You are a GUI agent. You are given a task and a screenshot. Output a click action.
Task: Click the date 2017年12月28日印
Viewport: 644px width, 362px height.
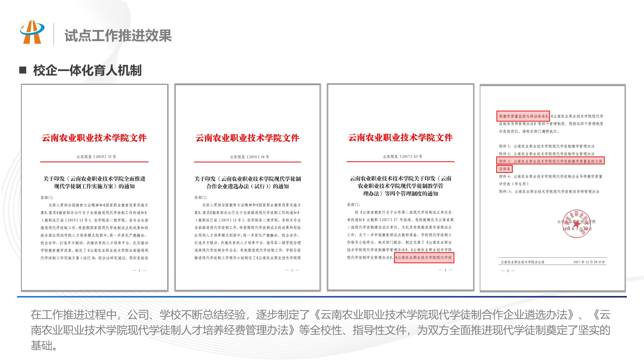click(x=589, y=262)
